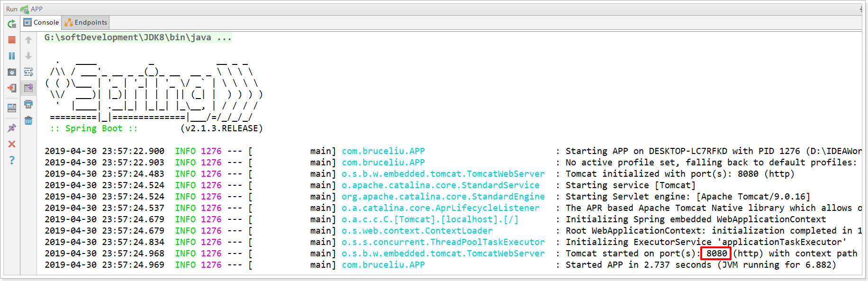Go up the stack trace
The width and height of the screenshot is (868, 281).
coord(28,40)
